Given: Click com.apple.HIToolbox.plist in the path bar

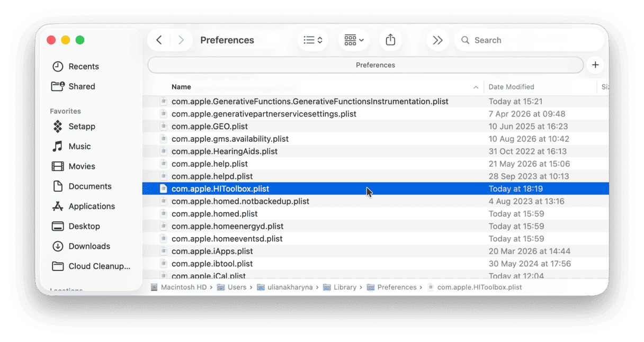Looking at the screenshot, I should pos(475,287).
